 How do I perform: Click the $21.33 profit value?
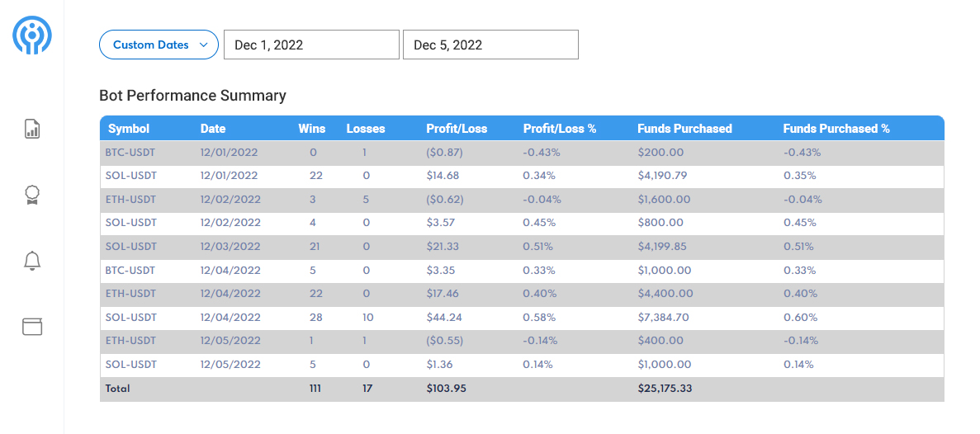click(x=443, y=247)
